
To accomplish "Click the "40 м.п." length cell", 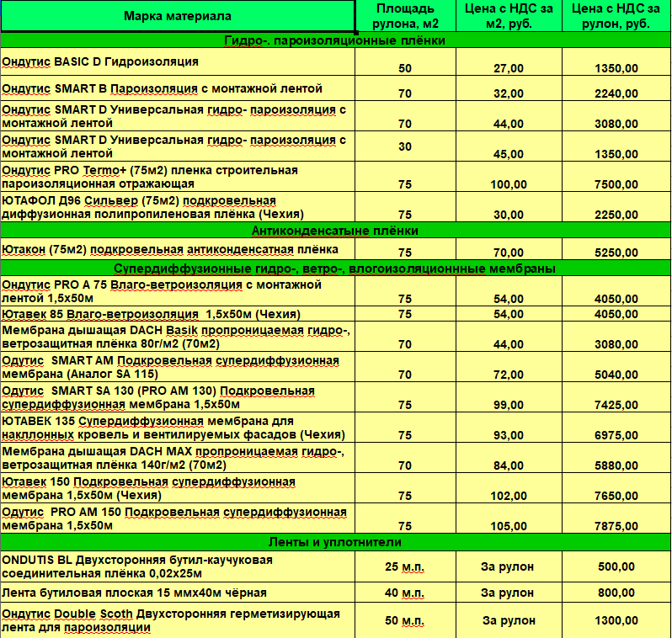I will point(405,593).
